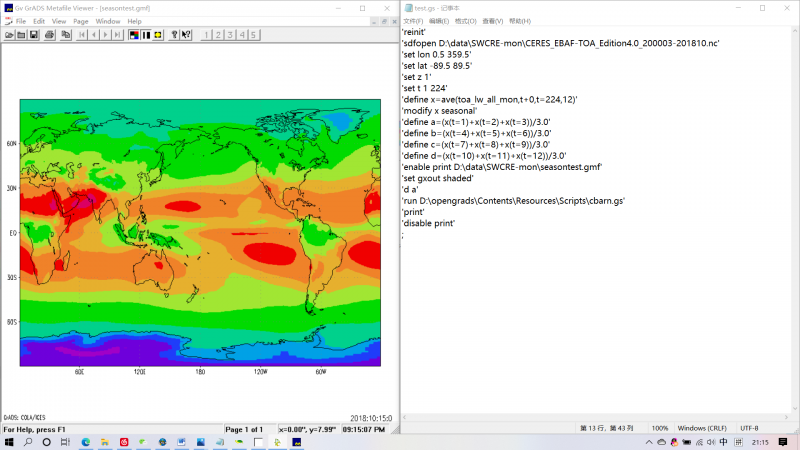Jump to last page using toolbar arrow
800x450 pixels.
click(x=118, y=35)
